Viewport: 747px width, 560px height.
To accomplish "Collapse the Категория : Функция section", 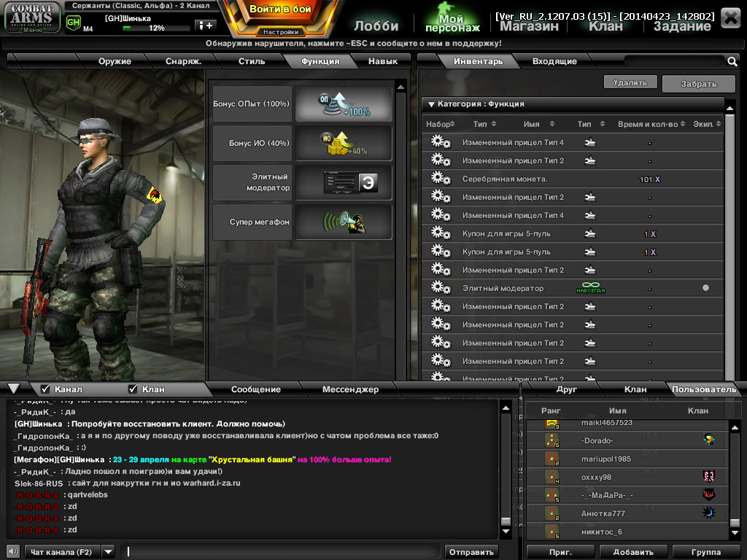I will 431,104.
